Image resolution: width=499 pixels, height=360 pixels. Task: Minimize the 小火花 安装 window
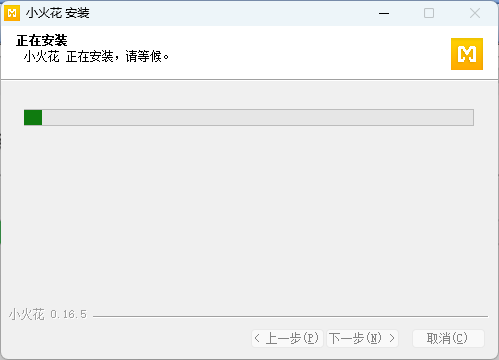point(384,13)
